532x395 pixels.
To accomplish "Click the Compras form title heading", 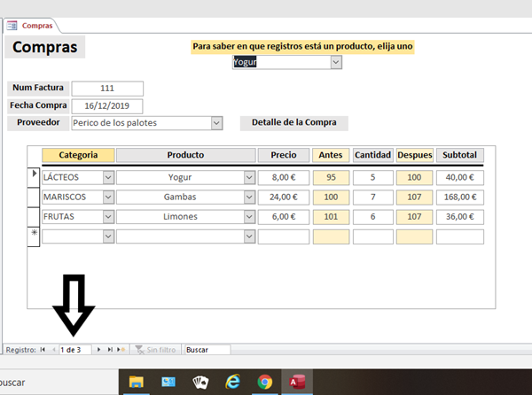I will [x=45, y=47].
